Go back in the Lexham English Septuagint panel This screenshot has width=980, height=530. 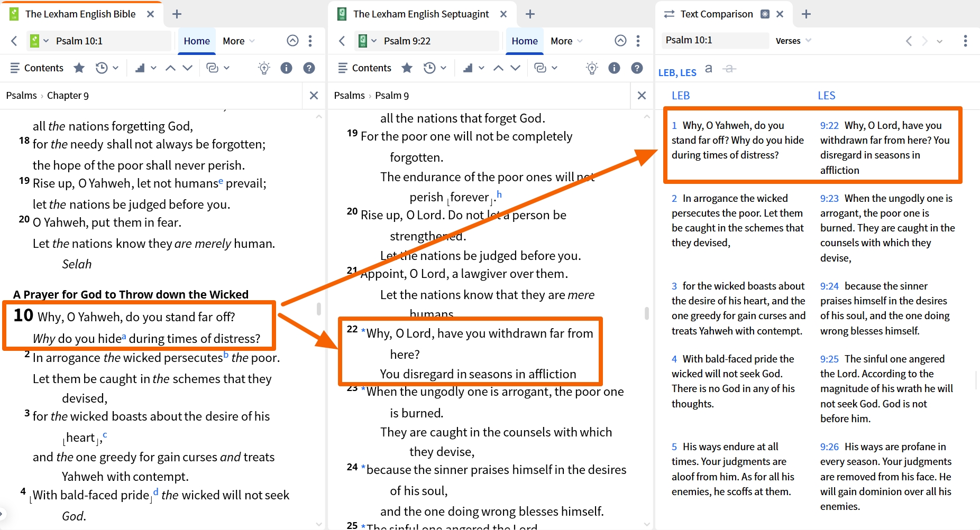coord(342,41)
